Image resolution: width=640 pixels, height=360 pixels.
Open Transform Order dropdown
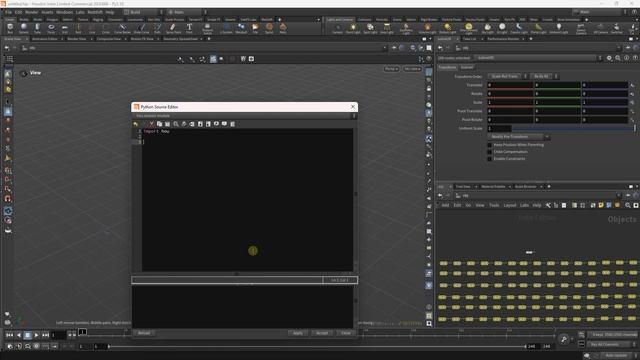[x=507, y=76]
